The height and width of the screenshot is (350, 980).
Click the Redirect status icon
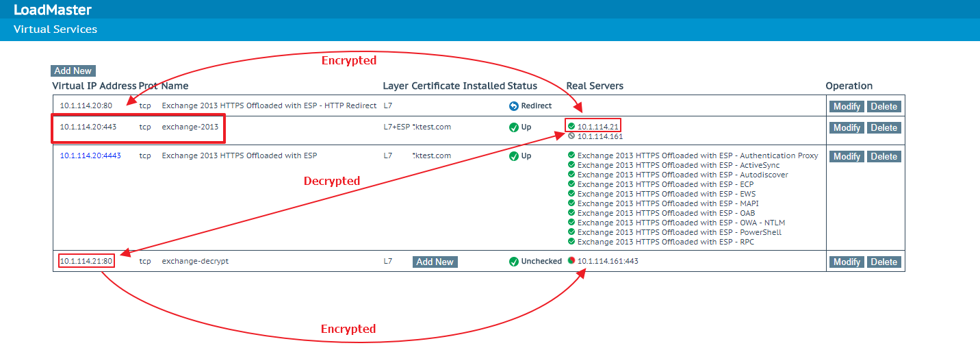[514, 106]
